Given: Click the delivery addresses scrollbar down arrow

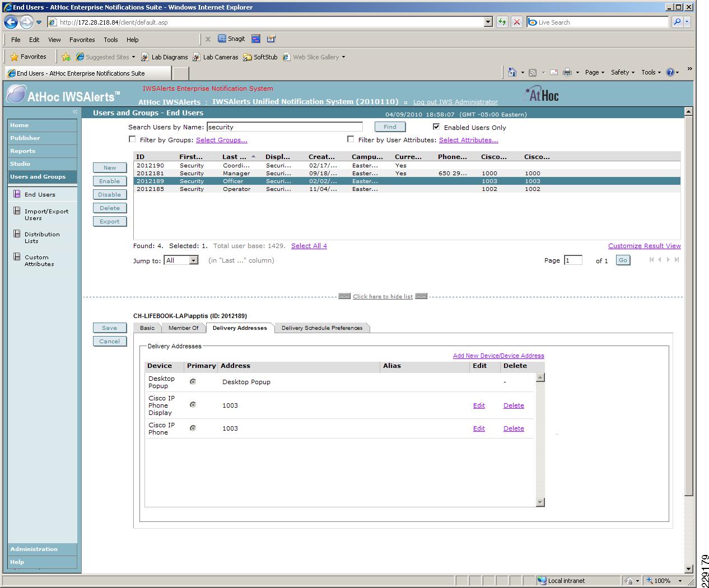Looking at the screenshot, I should tap(540, 502).
